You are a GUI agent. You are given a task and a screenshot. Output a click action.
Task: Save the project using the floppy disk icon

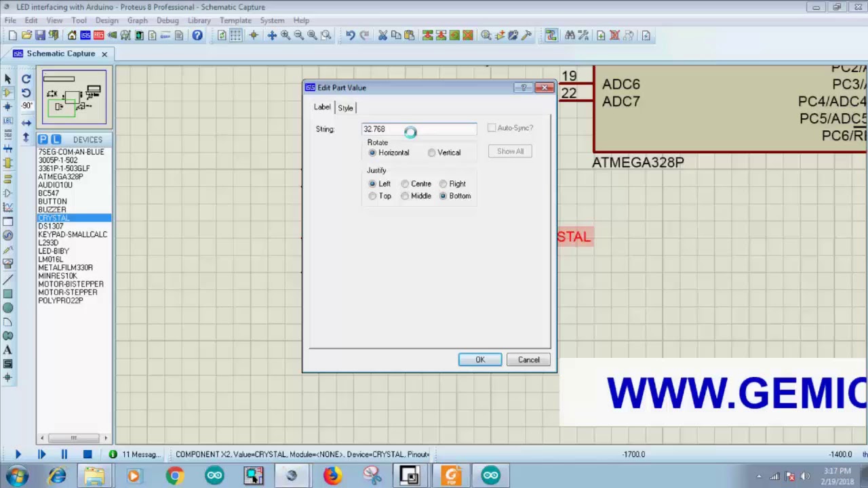40,35
